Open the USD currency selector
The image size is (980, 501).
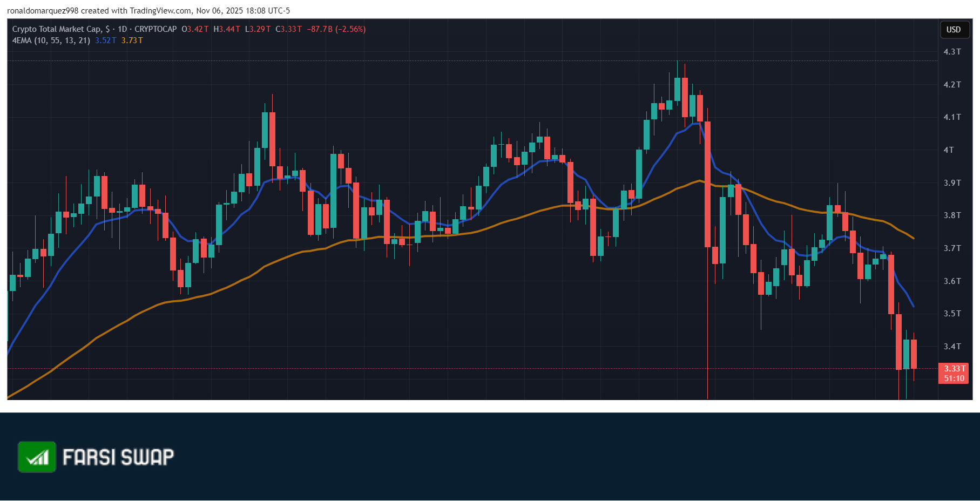coord(954,30)
